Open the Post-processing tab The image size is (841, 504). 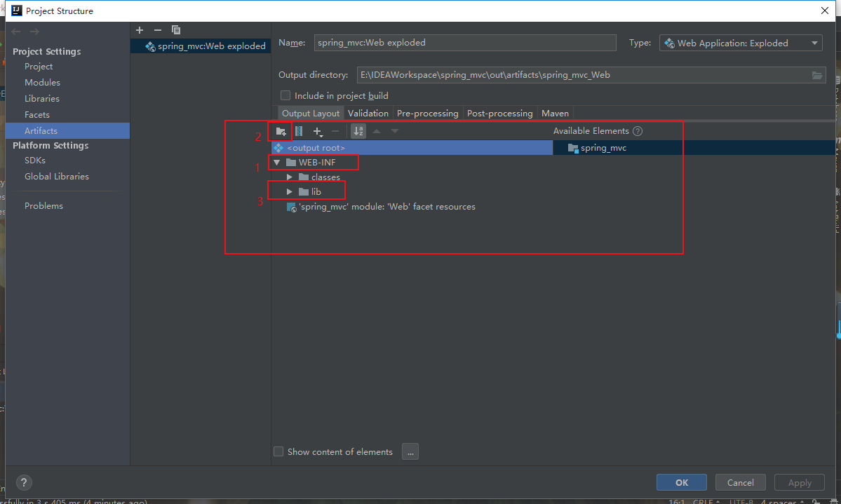(500, 113)
